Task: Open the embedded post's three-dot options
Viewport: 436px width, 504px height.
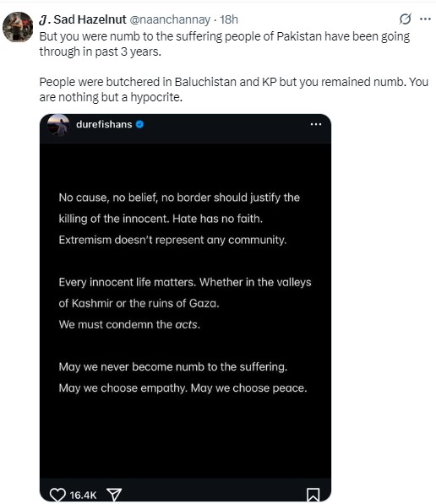Action: point(316,124)
